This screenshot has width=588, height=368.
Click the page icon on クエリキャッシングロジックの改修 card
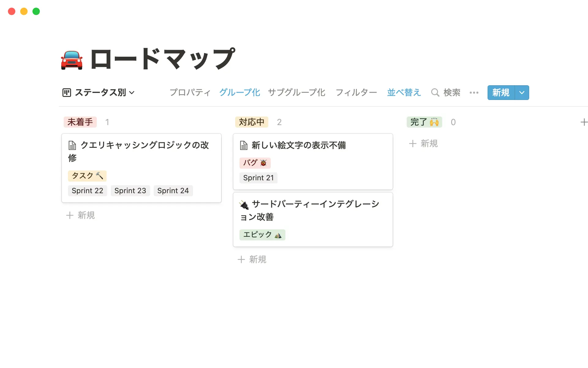pyautogui.click(x=72, y=145)
